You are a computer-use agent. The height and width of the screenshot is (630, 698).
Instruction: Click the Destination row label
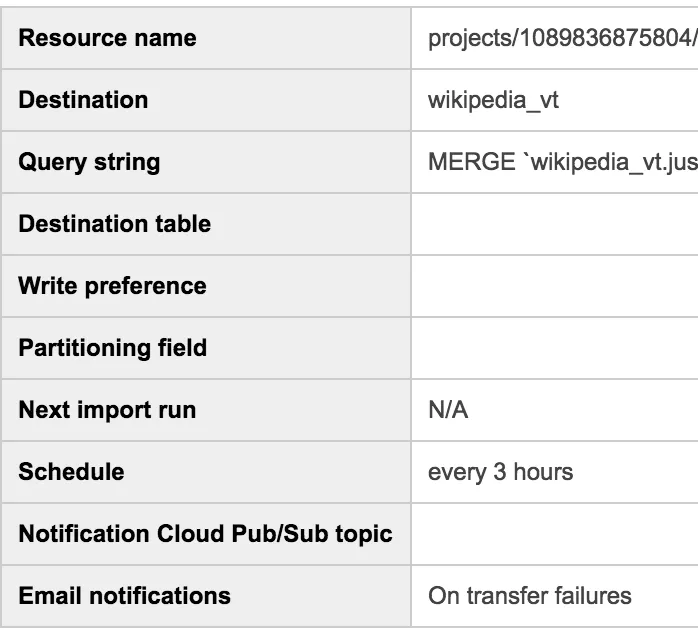(x=83, y=101)
